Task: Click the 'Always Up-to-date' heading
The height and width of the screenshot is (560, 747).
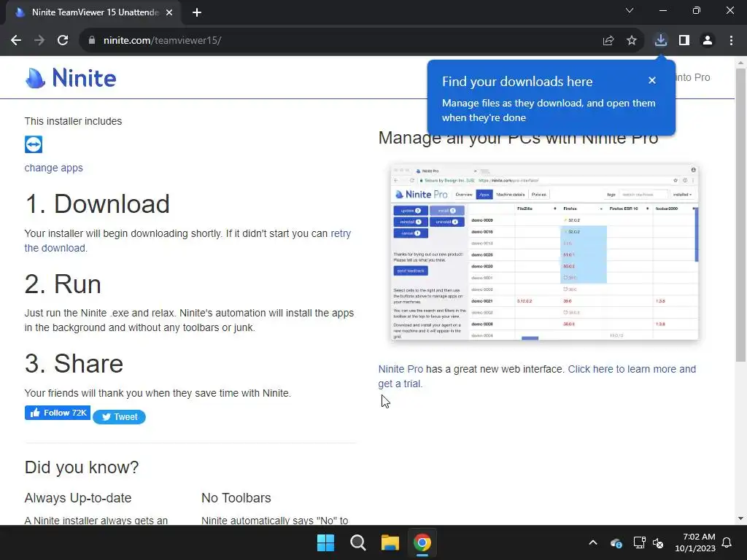Action: [77, 497]
